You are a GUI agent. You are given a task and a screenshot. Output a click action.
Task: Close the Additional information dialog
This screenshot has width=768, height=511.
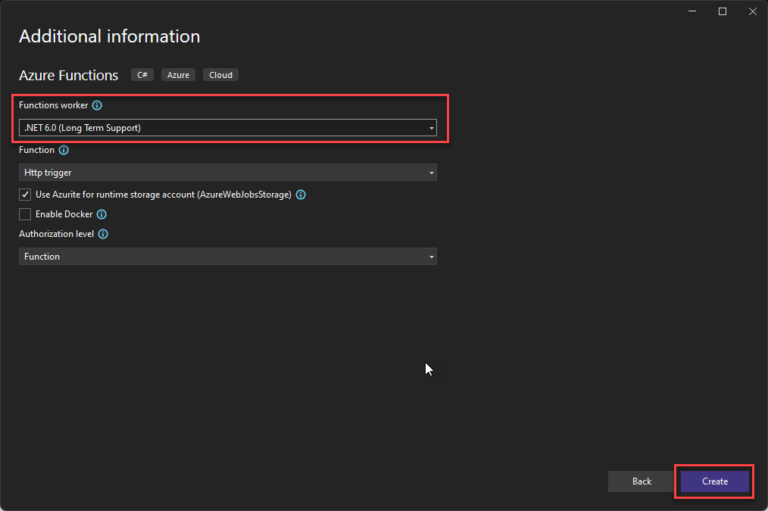751,11
